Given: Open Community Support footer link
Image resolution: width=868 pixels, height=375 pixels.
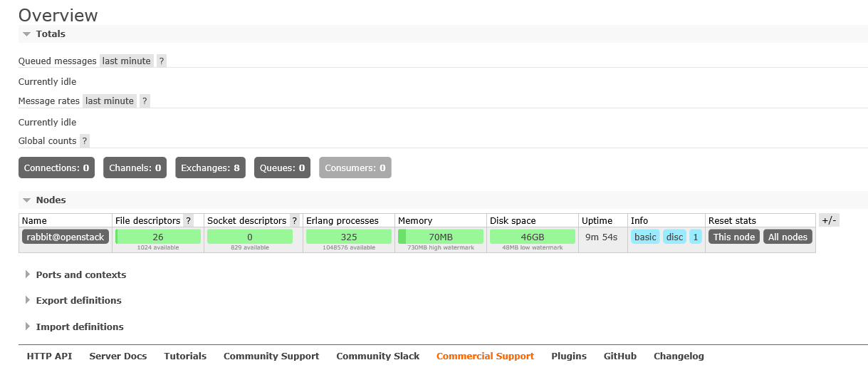Looking at the screenshot, I should click(271, 356).
